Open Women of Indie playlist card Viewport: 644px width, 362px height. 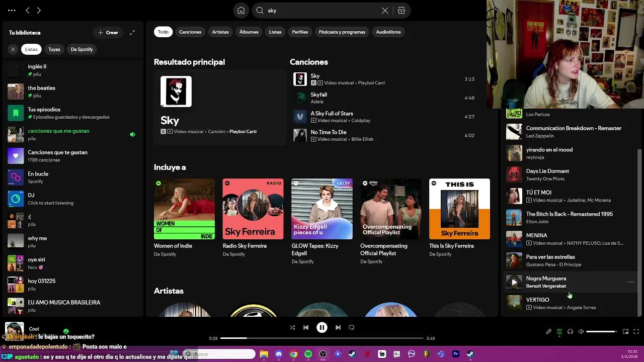(x=184, y=219)
